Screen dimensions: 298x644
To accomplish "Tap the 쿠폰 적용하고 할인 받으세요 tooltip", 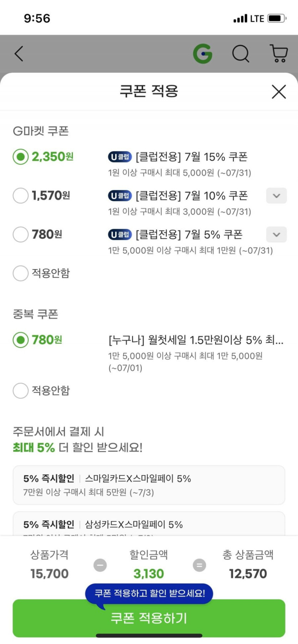I will pos(149,593).
